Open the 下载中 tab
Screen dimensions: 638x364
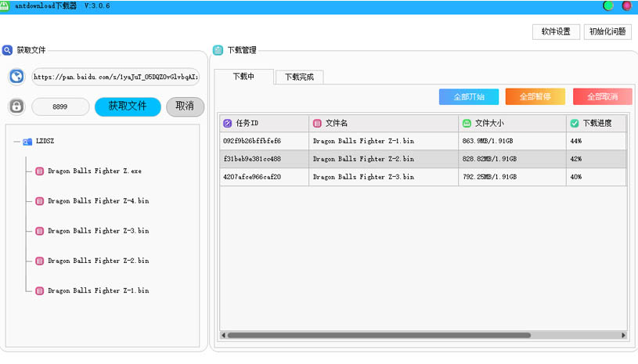(x=246, y=77)
